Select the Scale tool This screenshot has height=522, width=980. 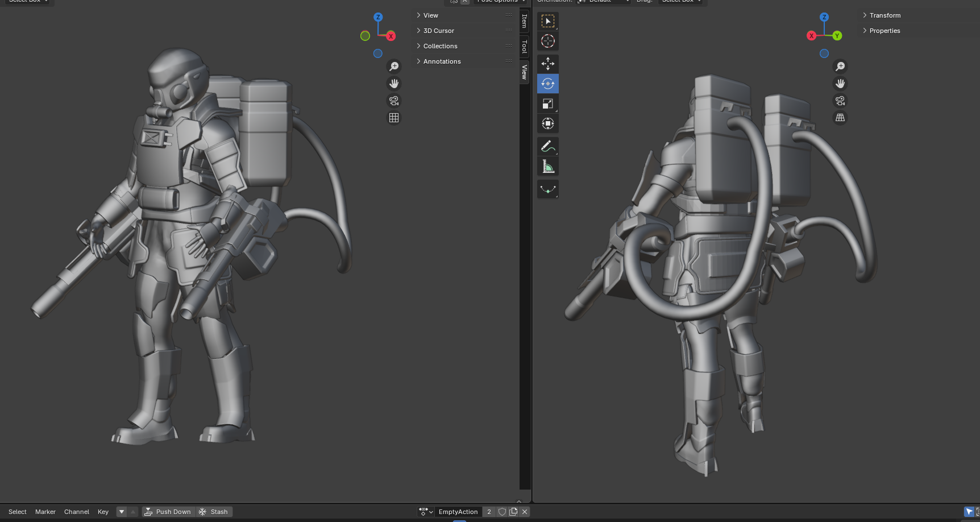[x=547, y=103]
